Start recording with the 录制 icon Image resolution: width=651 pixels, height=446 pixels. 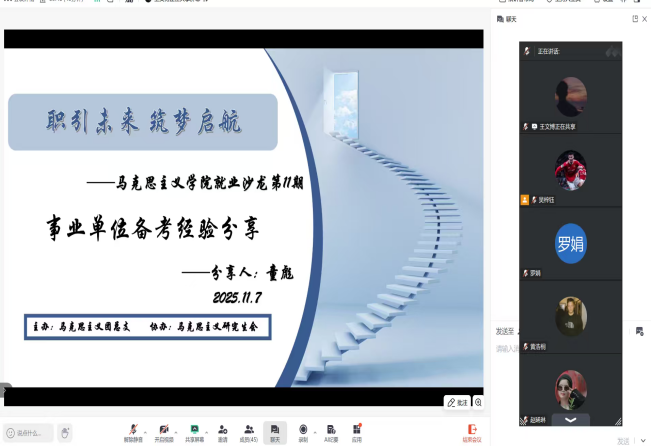303,429
